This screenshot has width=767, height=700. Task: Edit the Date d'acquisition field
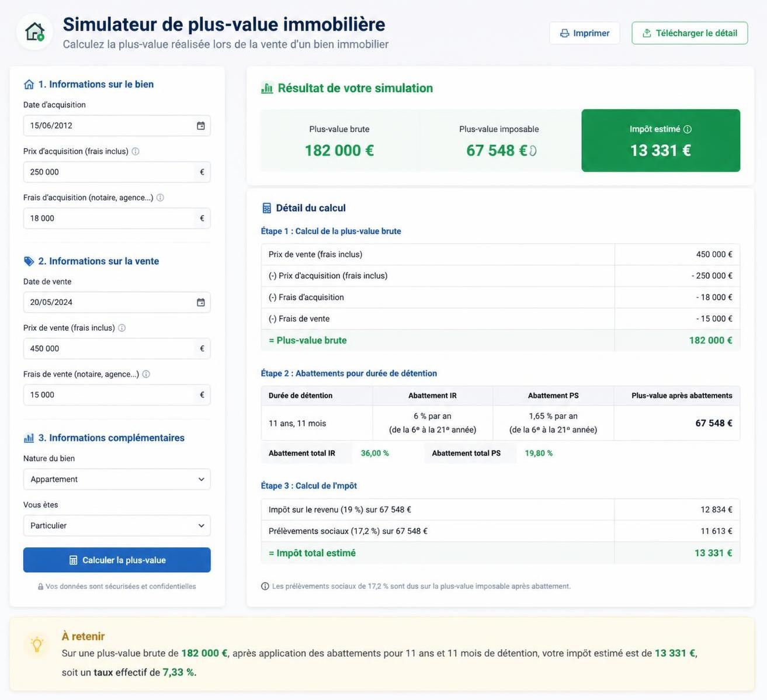[117, 126]
